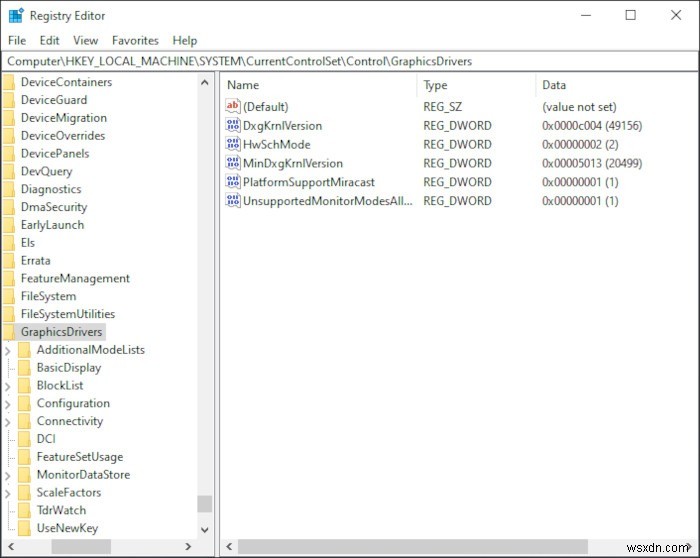Click the tree pane vertical scrollbar thumb
This screenshot has width=700, height=558.
coord(204,504)
